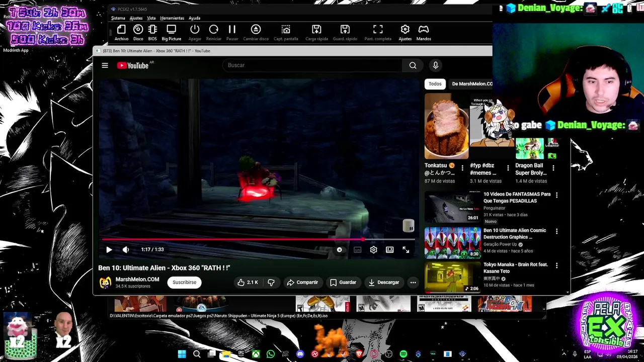Click the voice search microphone icon
The image size is (644, 362).
click(436, 65)
